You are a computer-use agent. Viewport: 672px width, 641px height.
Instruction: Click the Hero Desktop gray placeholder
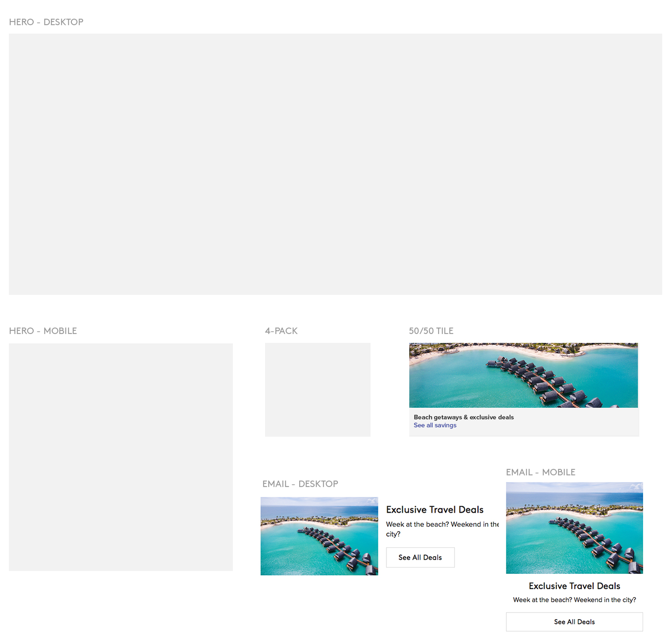[x=335, y=164]
